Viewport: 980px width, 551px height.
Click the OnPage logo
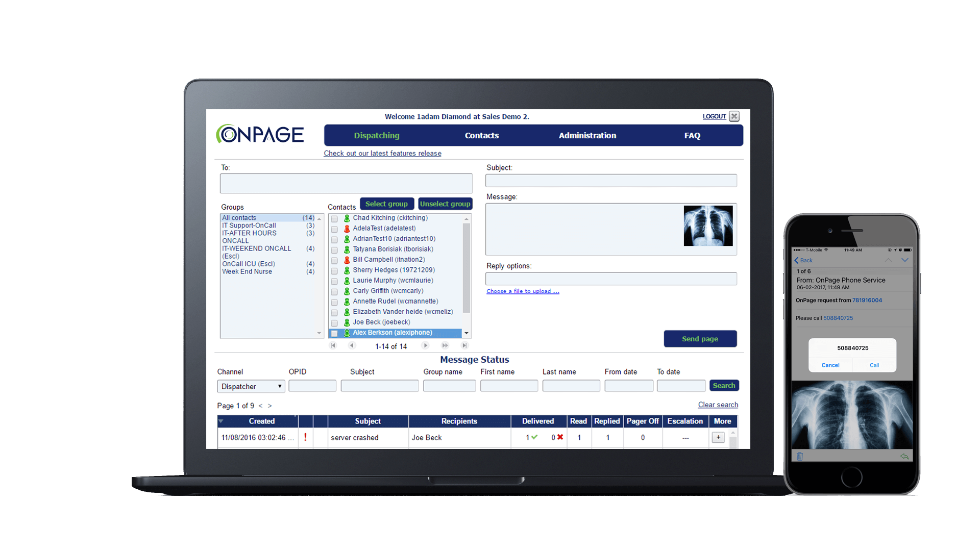[260, 134]
